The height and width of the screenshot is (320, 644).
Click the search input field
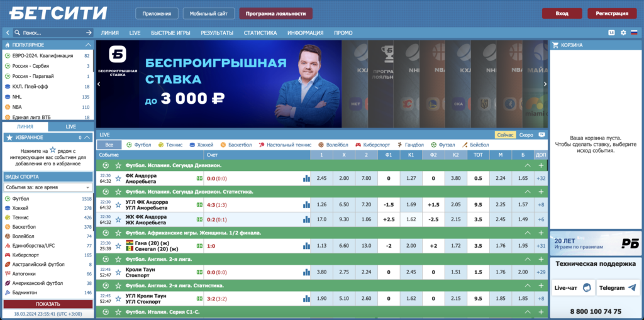coord(53,33)
